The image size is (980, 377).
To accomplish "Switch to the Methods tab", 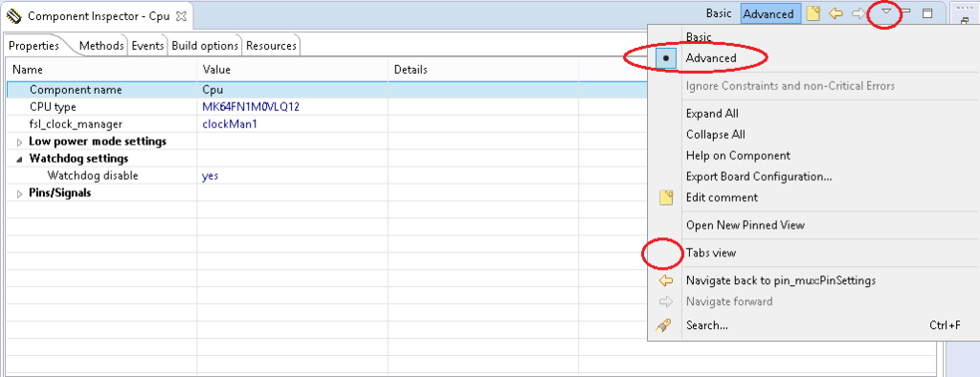I will coord(101,46).
